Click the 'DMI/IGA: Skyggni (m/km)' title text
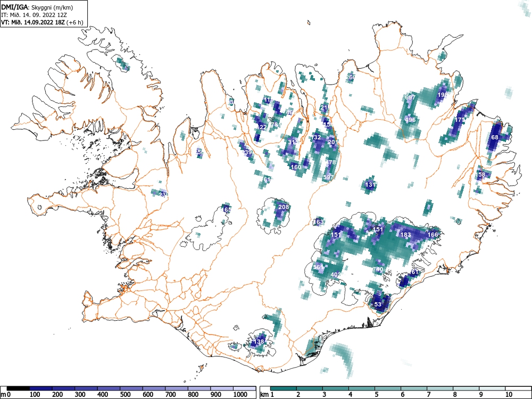 [37, 7]
